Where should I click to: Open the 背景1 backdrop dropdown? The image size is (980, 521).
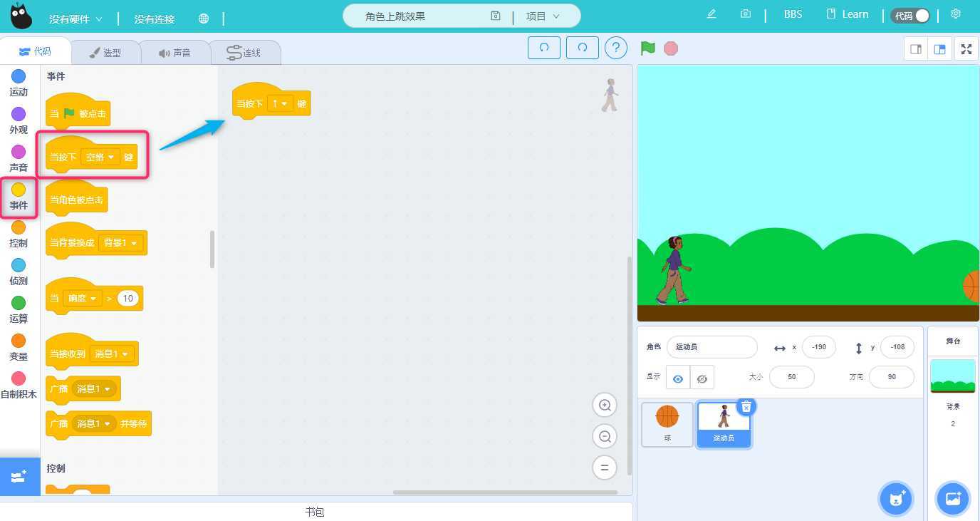pos(120,243)
